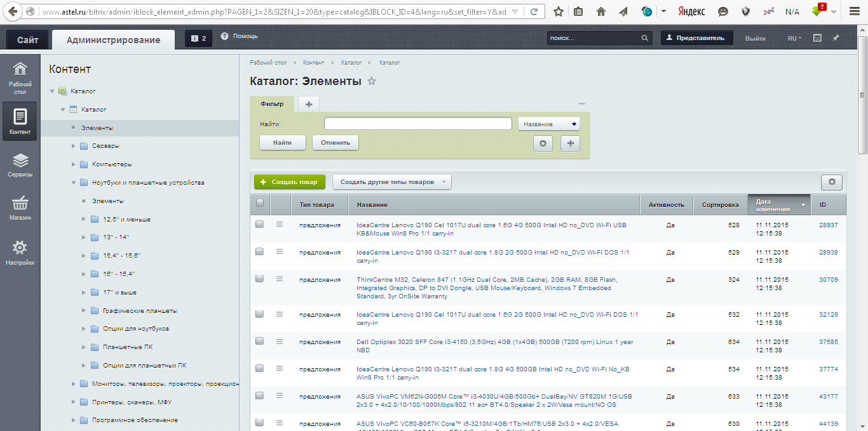Check the box for Dell Optiplex 3020 row
868x431 pixels.
click(259, 341)
